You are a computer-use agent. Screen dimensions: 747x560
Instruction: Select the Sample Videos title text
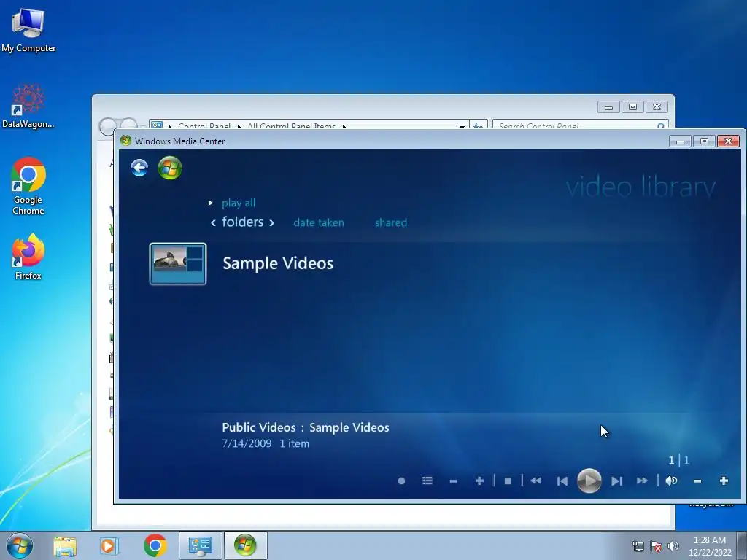[278, 262]
